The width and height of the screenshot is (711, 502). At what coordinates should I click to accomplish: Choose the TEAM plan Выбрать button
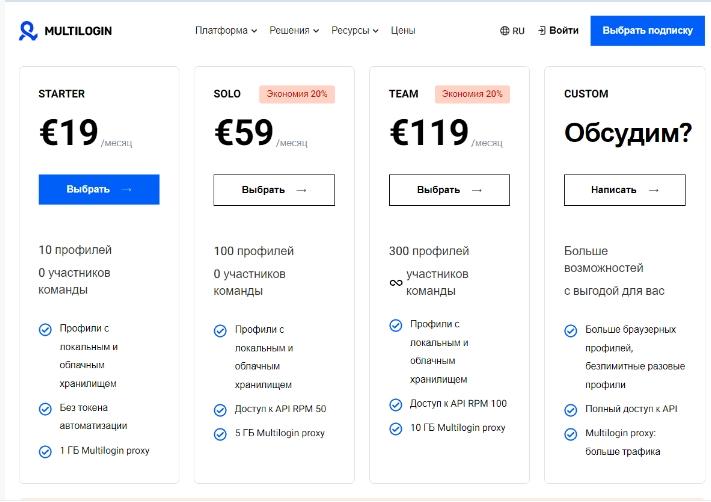point(449,190)
